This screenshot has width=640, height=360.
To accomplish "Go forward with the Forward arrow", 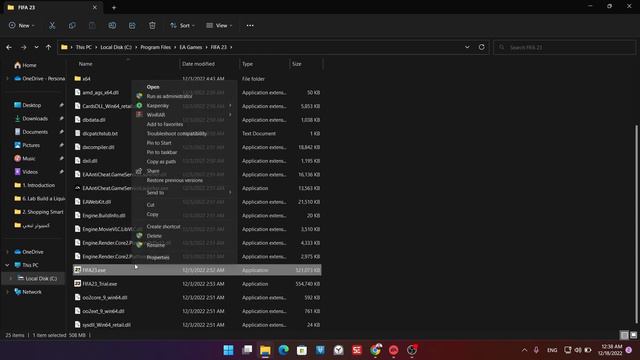I will coord(23,47).
